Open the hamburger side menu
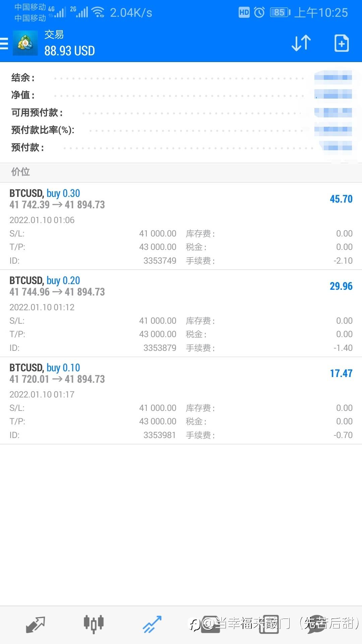Viewport: 362px width, 644px height. [x=5, y=44]
